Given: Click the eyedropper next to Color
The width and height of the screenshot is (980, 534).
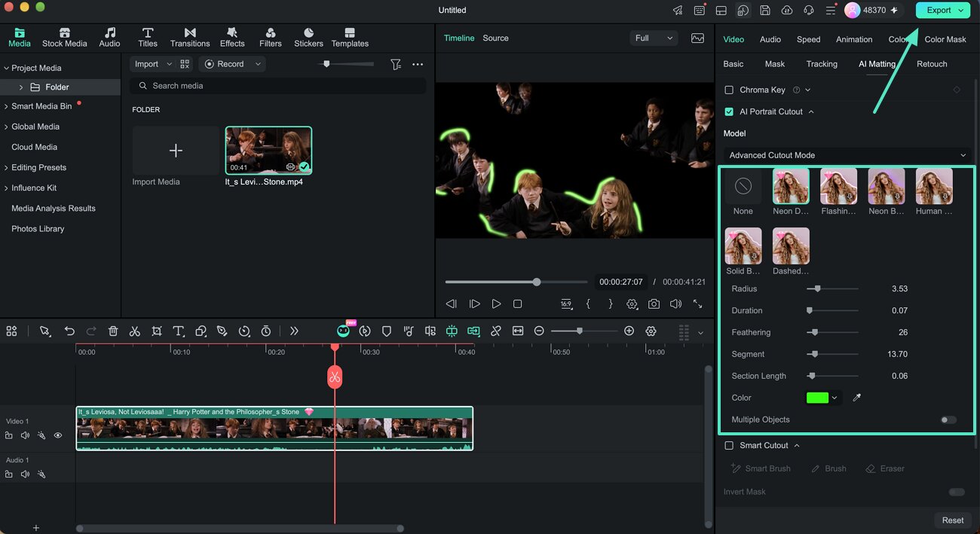Looking at the screenshot, I should coord(856,398).
